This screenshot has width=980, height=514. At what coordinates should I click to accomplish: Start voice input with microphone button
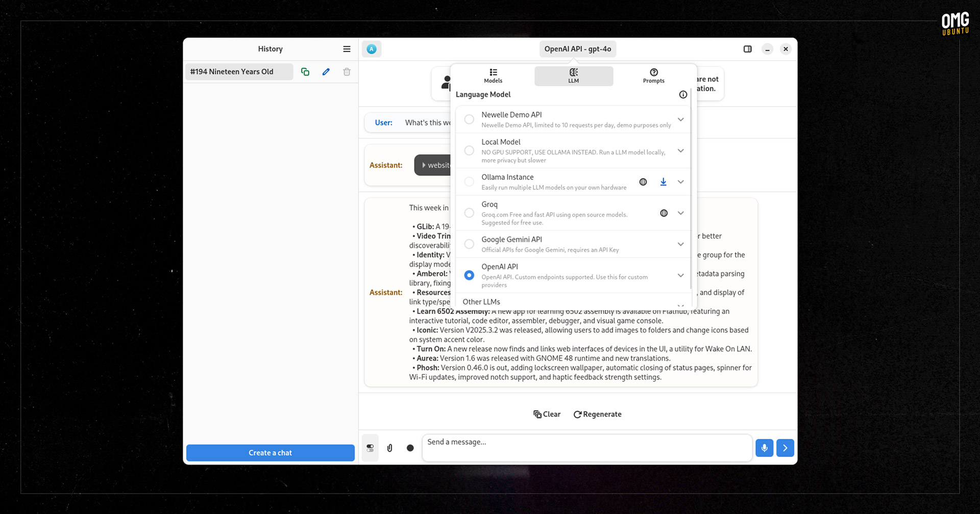764,448
